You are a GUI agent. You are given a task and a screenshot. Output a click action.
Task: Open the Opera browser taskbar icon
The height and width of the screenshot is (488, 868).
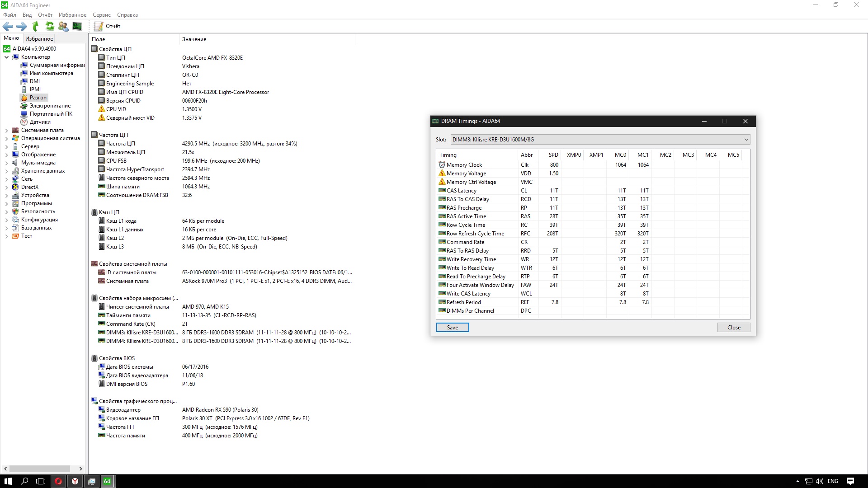[58, 481]
